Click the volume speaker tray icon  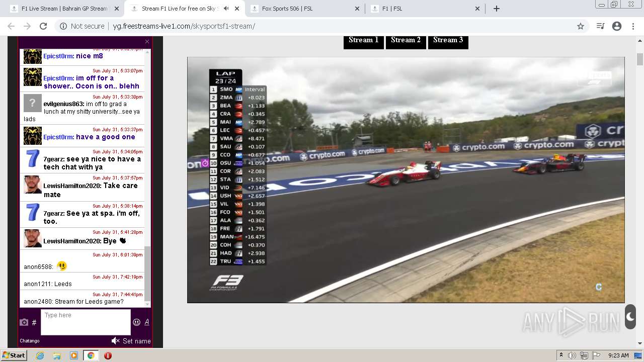573,355
